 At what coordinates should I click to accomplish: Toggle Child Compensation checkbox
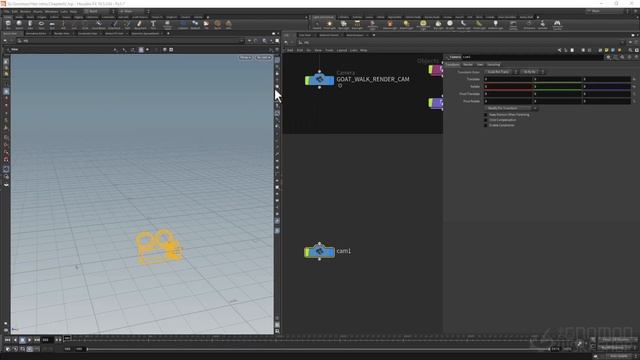click(x=486, y=120)
